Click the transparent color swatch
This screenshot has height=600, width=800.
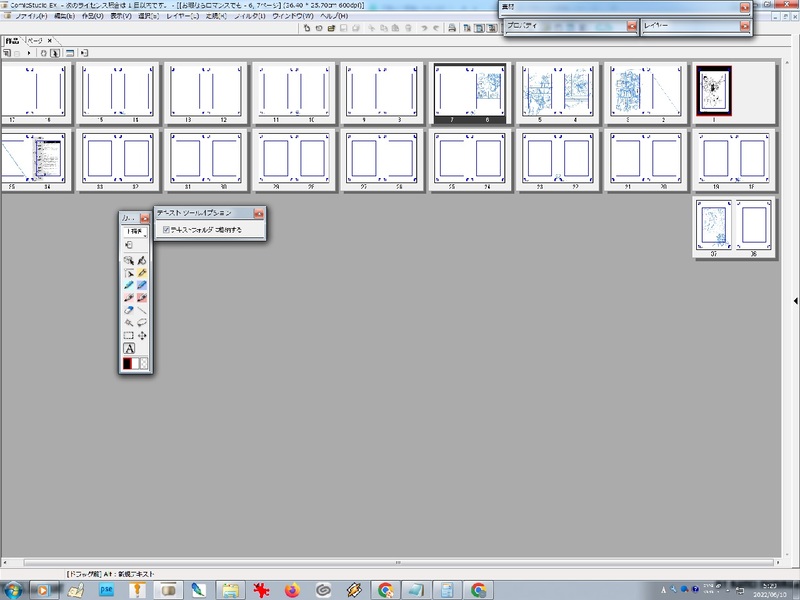tap(144, 363)
